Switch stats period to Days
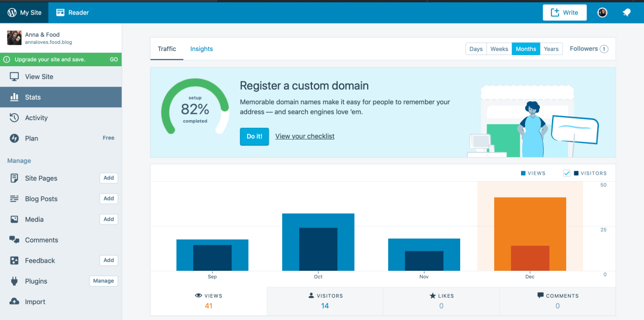The image size is (644, 320). point(476,49)
